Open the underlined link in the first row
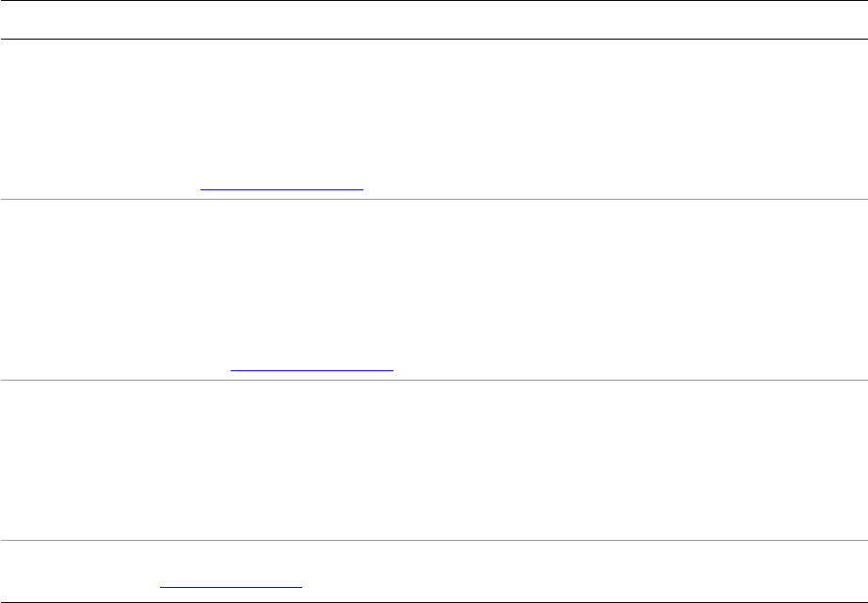 (x=281, y=186)
